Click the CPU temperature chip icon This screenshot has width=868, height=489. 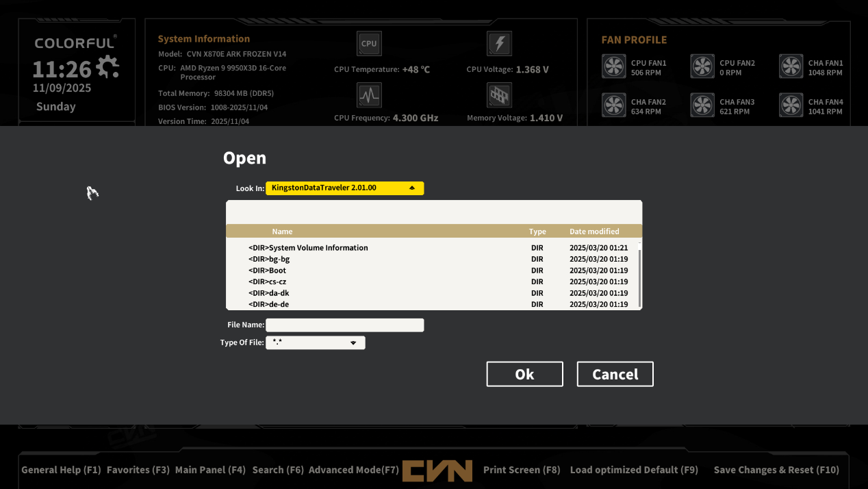(369, 44)
